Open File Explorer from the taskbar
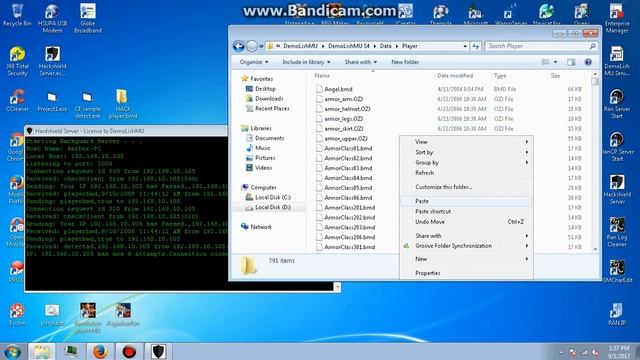Screen dimensions: 640x360 (41, 351)
